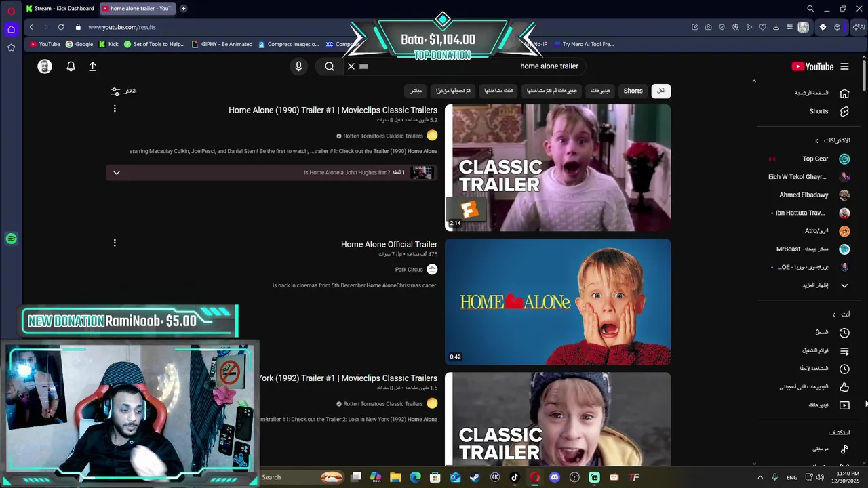
Task: Click the Opera sidebar home button
Action: pyautogui.click(x=11, y=29)
